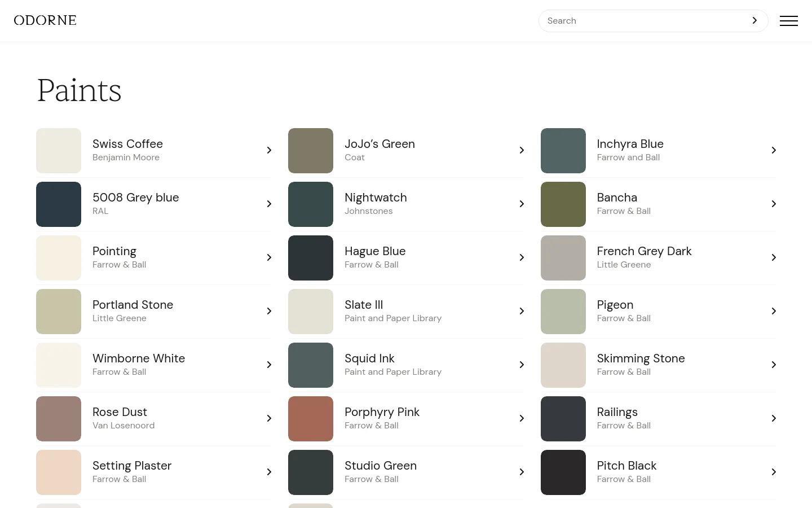Viewport: 812px width, 508px height.
Task: Select the Pointing color swatch
Action: (x=59, y=258)
